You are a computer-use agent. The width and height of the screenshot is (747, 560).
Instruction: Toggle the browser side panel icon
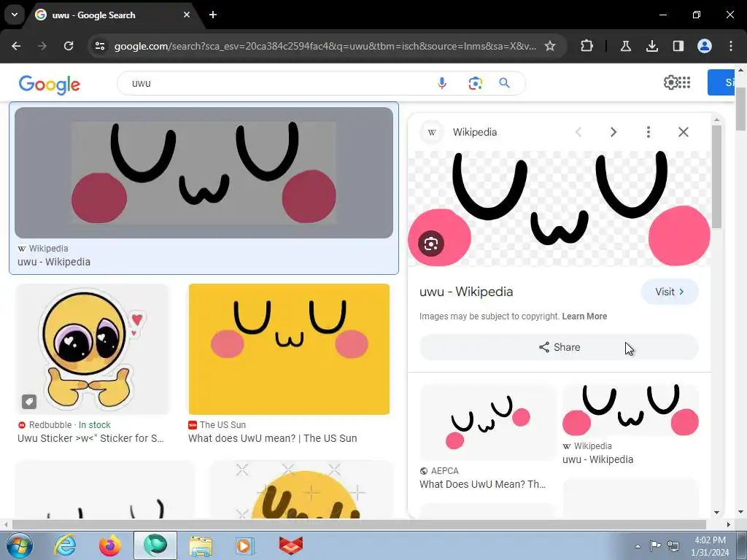pos(678,46)
